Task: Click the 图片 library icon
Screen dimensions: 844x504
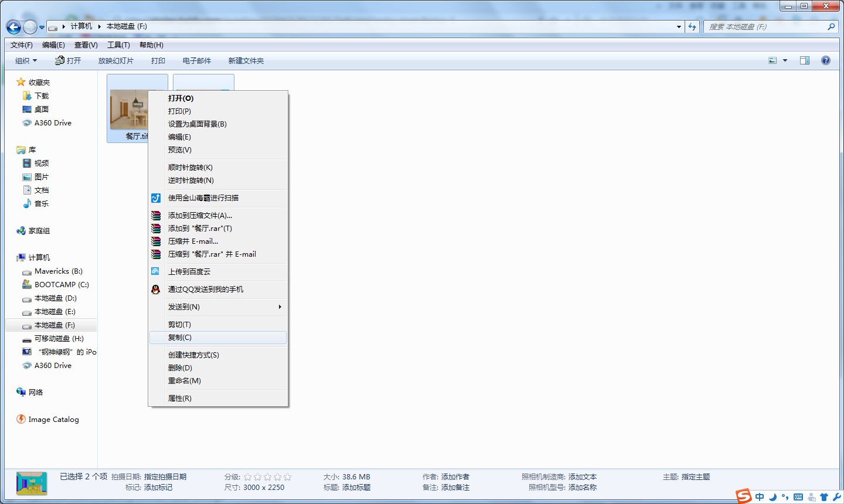Action: (27, 176)
